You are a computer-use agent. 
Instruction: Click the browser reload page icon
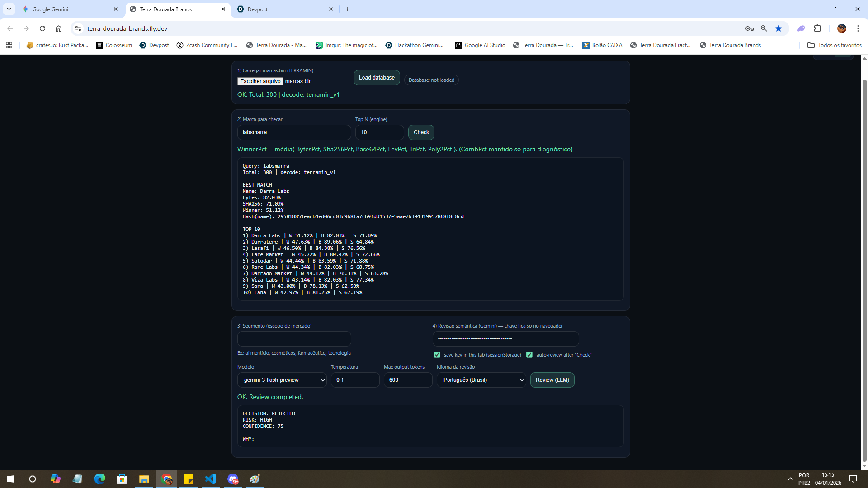[x=42, y=28]
